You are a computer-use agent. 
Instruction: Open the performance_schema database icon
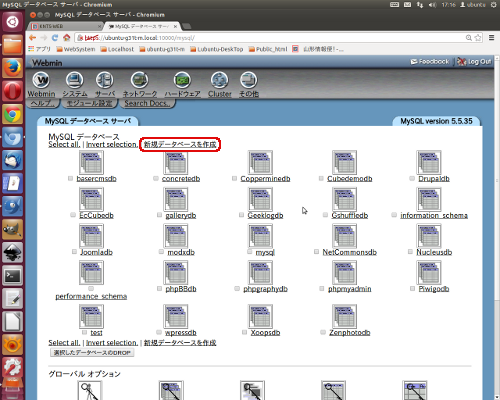[91, 273]
